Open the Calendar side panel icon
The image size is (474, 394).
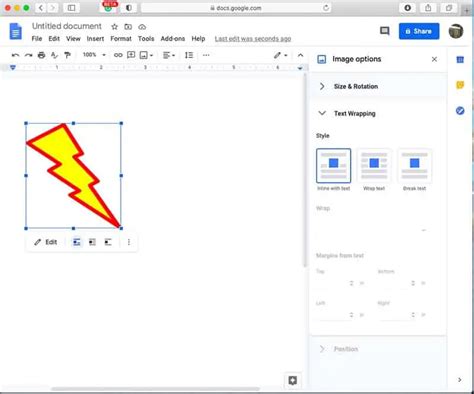point(460,60)
